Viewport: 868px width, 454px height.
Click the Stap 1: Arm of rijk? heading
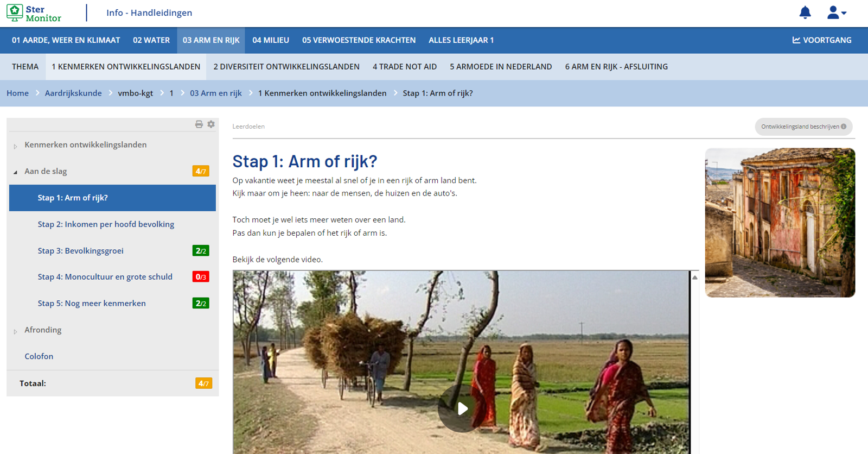click(304, 161)
